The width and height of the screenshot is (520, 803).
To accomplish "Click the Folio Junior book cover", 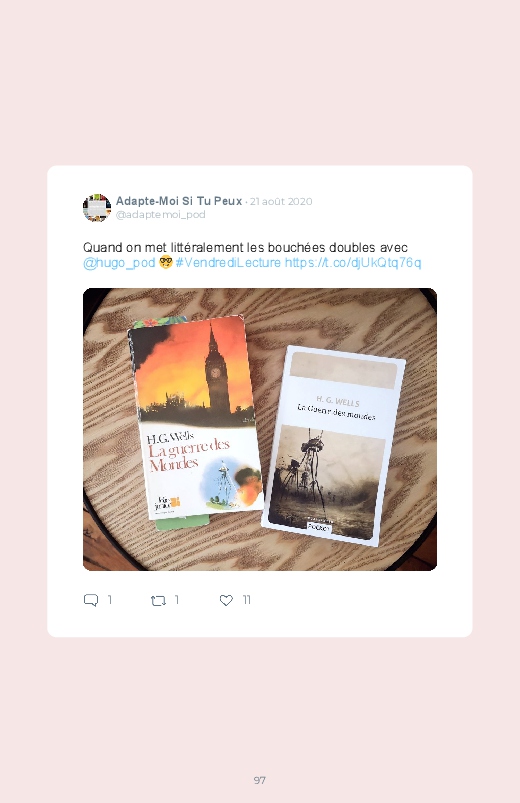I will coord(195,418).
